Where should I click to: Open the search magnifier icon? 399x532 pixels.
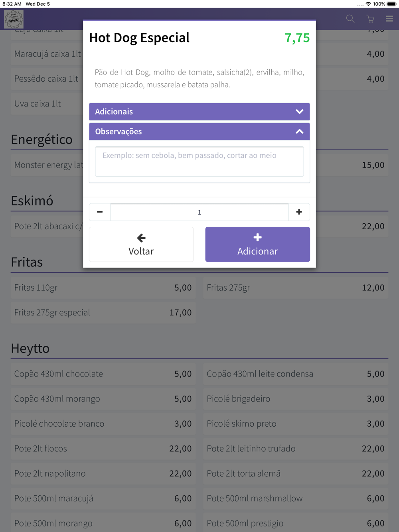pos(350,19)
